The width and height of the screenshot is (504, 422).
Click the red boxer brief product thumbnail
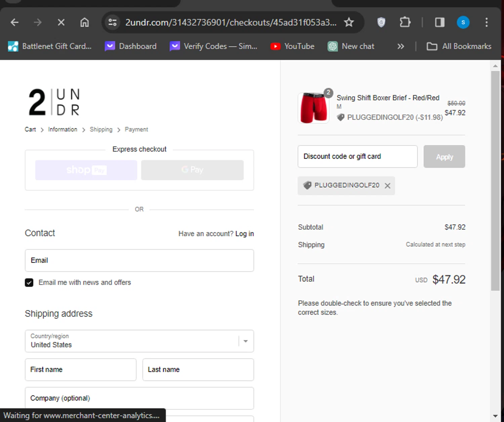(x=313, y=108)
